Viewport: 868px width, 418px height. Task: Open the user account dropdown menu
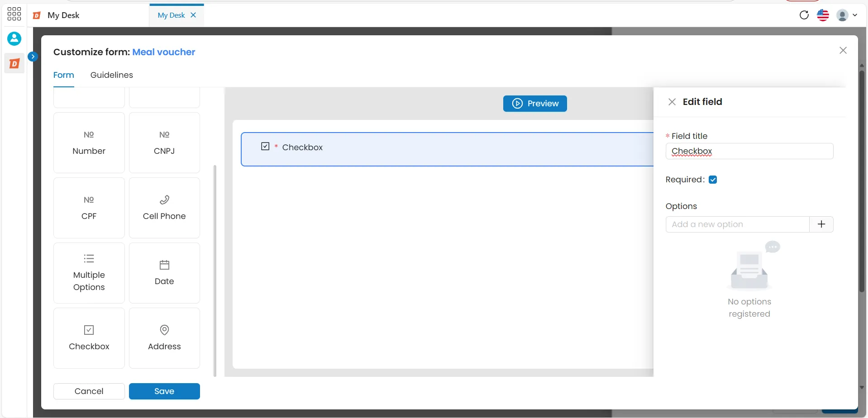pyautogui.click(x=847, y=15)
